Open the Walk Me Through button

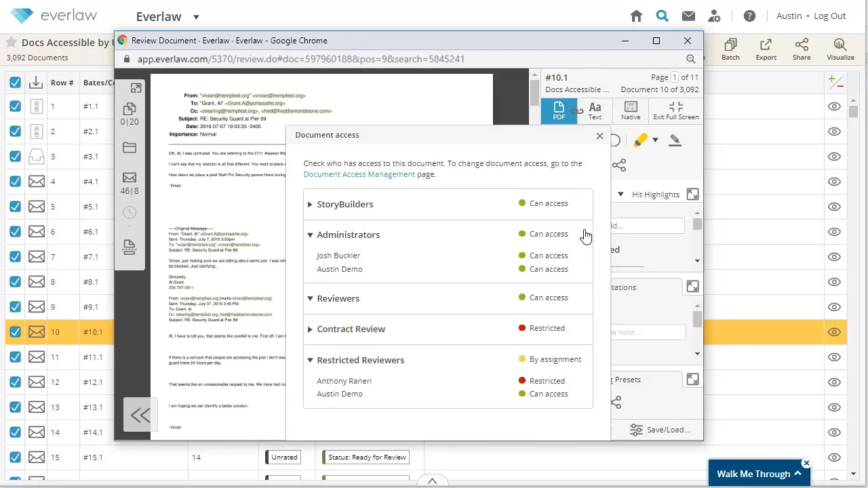pyautogui.click(x=759, y=474)
